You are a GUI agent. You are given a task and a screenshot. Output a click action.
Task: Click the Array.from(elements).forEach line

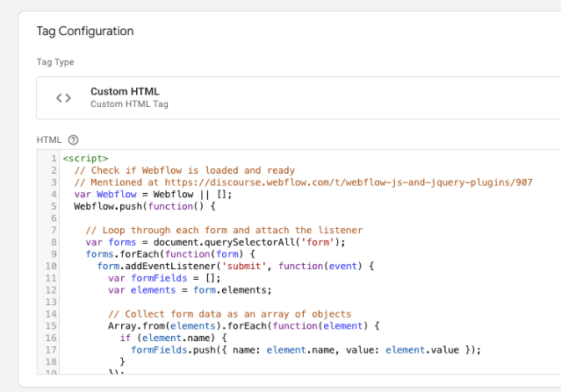[x=244, y=326]
